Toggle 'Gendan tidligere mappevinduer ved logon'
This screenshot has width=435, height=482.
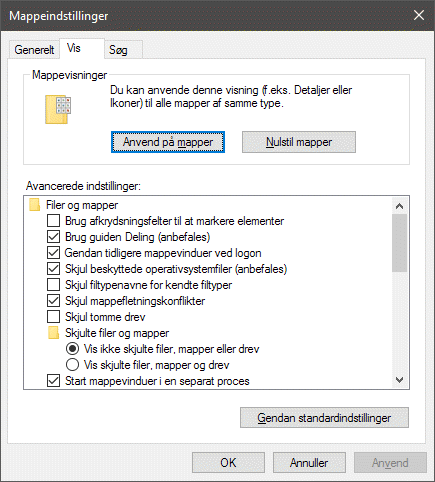pos(53,253)
